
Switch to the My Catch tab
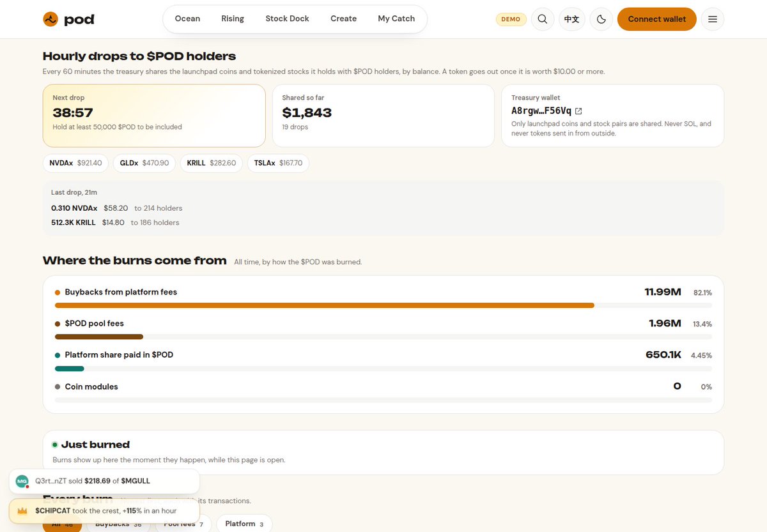point(396,19)
